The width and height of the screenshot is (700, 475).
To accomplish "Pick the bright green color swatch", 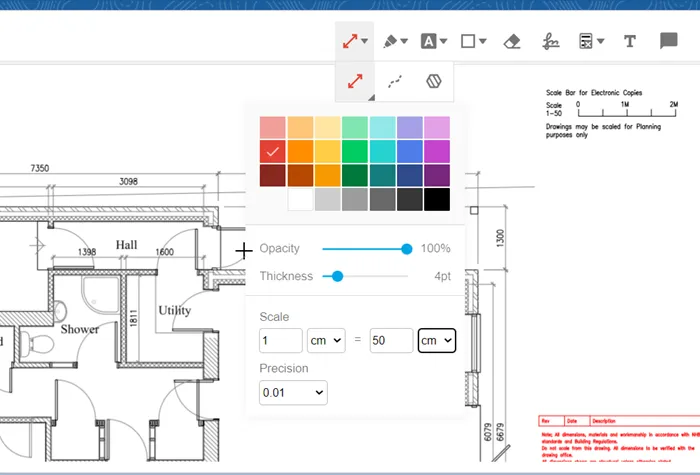I will (355, 151).
